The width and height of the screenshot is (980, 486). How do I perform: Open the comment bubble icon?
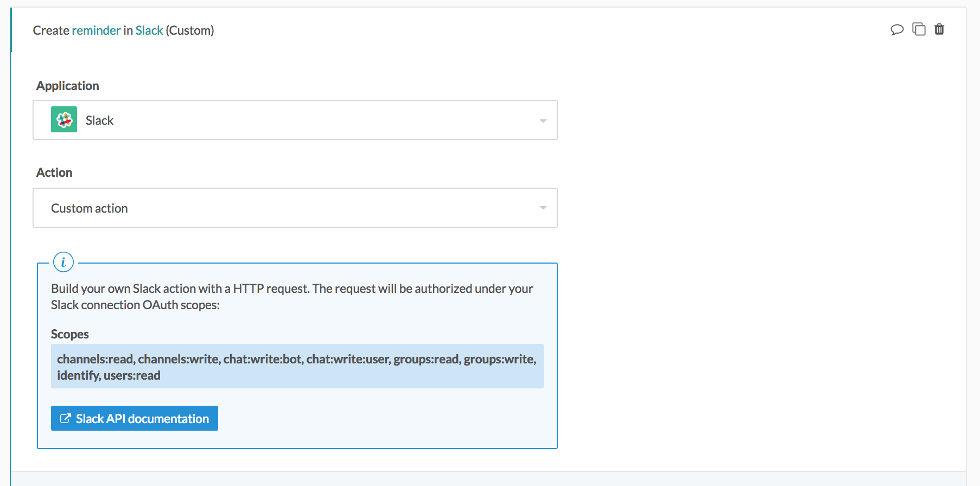coord(897,29)
